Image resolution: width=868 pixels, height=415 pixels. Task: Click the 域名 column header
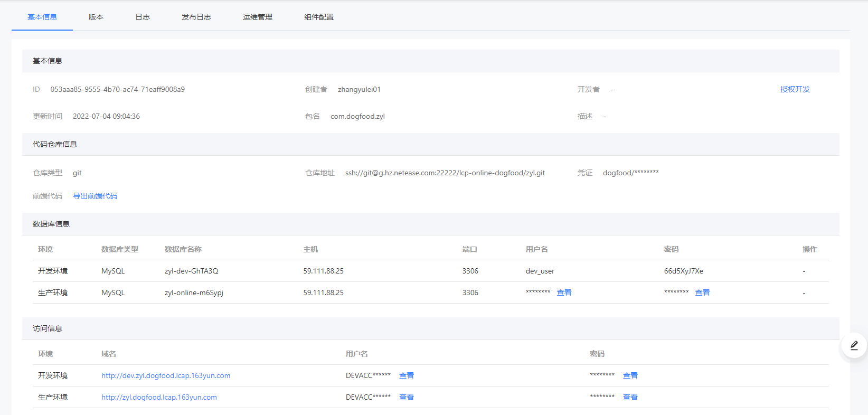click(109, 354)
